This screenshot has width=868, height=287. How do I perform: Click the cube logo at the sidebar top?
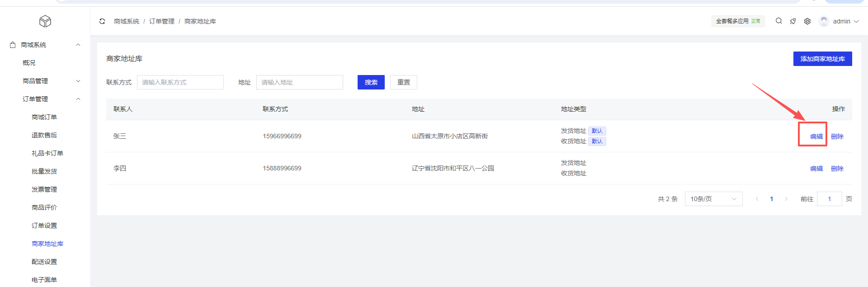coord(45,21)
